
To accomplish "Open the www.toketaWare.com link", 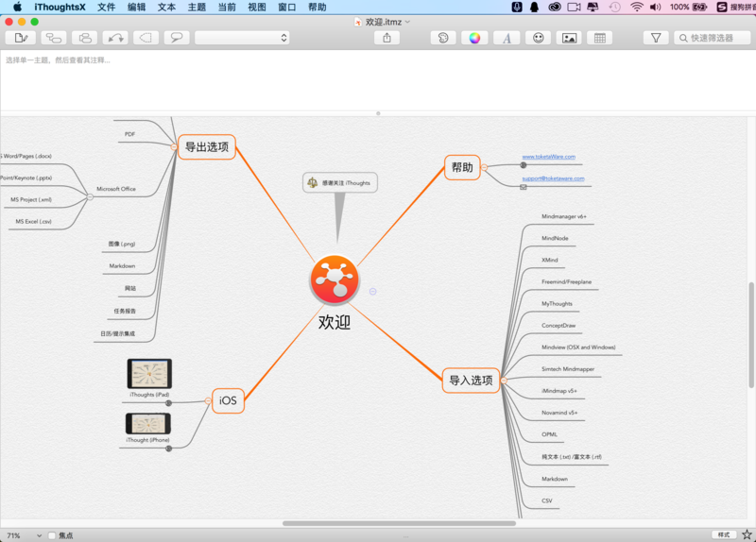I will [548, 157].
